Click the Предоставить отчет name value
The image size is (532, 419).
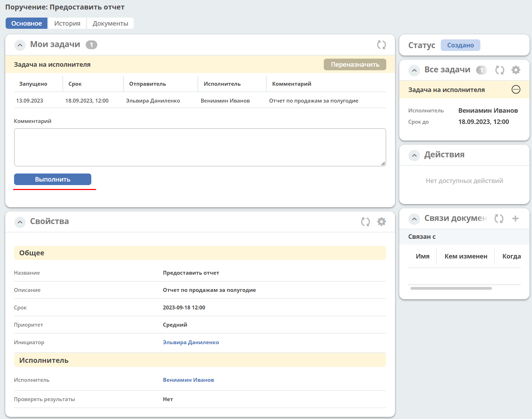tap(191, 273)
